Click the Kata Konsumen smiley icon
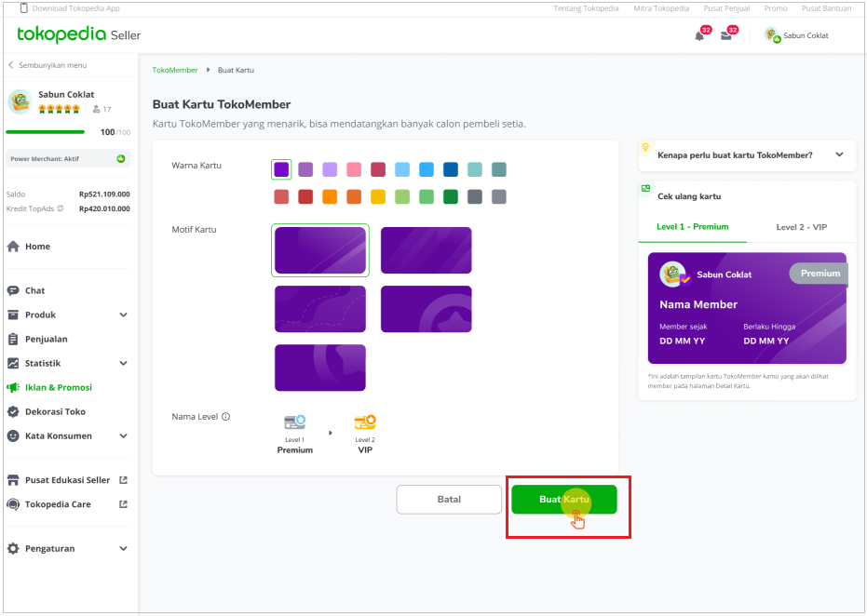867x616 pixels. tap(13, 435)
